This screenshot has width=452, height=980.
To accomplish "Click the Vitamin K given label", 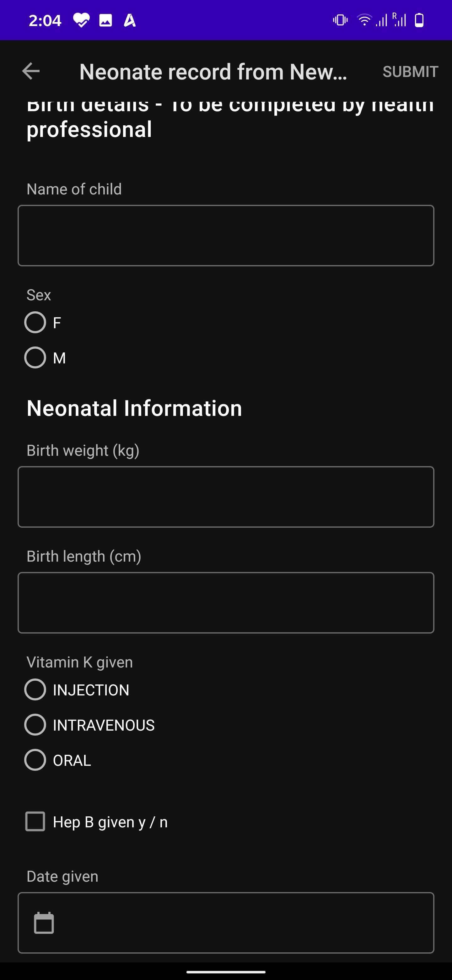I will point(79,662).
